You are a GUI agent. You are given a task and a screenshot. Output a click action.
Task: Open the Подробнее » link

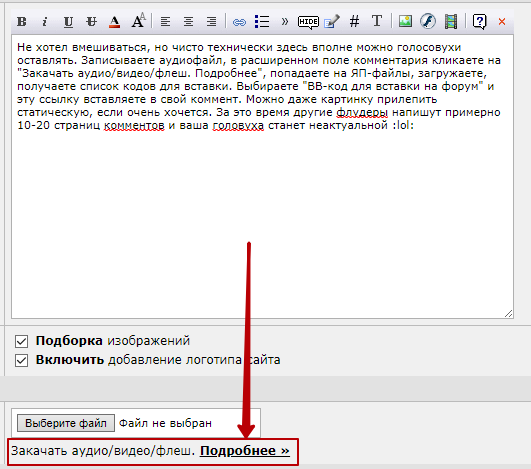tap(245, 451)
